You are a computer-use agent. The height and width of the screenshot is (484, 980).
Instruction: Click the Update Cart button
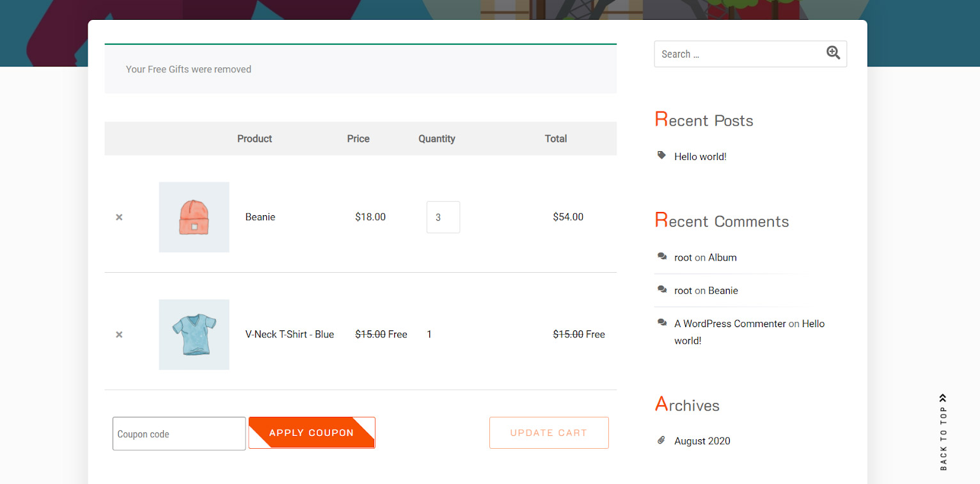548,433
